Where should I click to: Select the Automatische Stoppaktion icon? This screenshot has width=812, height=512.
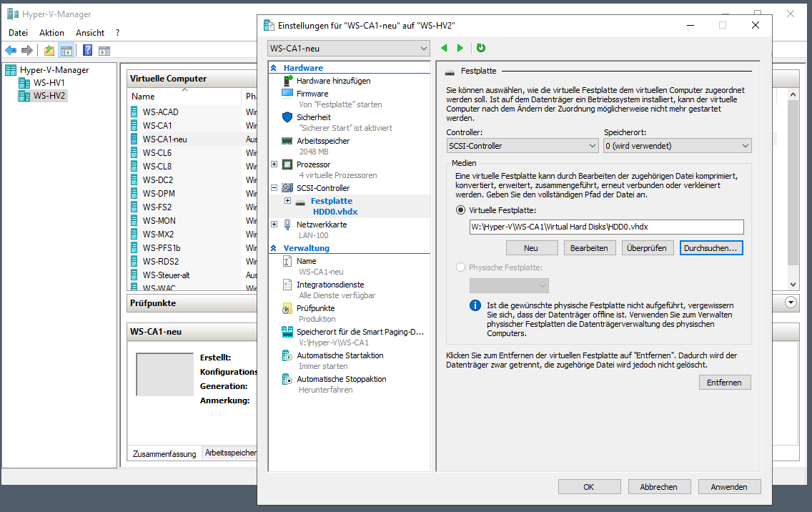[x=287, y=379]
